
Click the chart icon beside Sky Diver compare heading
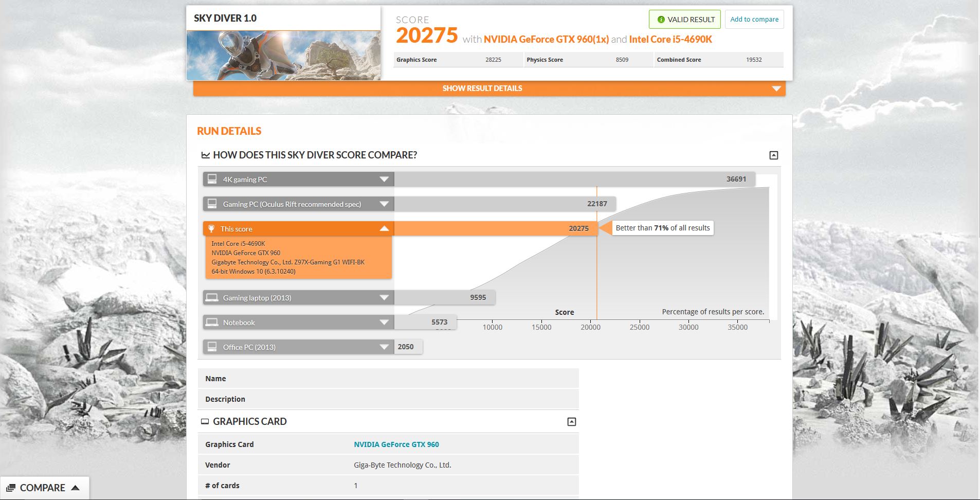pyautogui.click(x=205, y=155)
